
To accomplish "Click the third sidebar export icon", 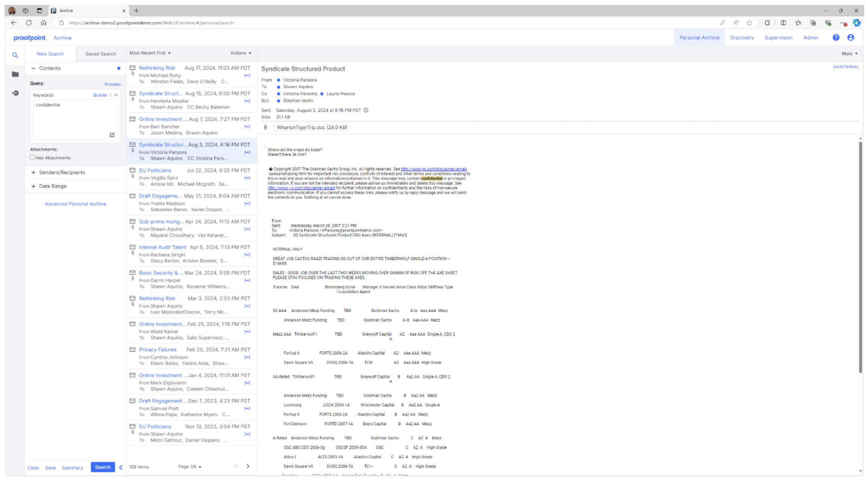I will [x=15, y=93].
